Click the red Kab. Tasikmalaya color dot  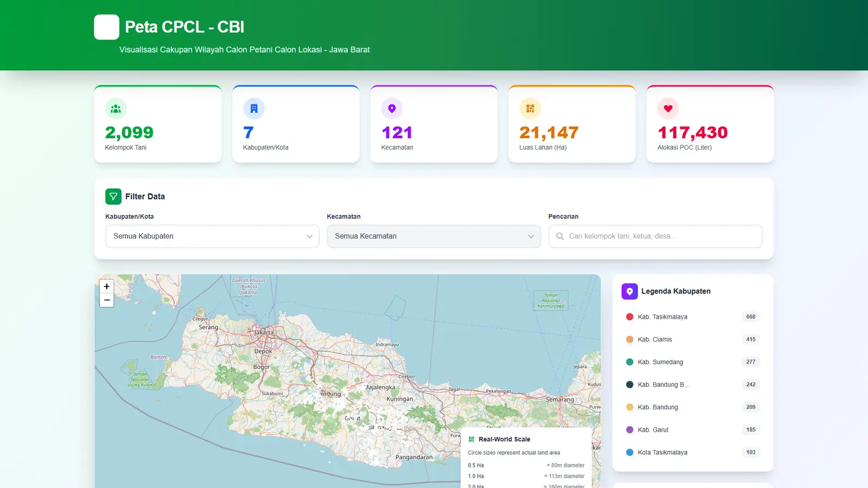(x=630, y=317)
